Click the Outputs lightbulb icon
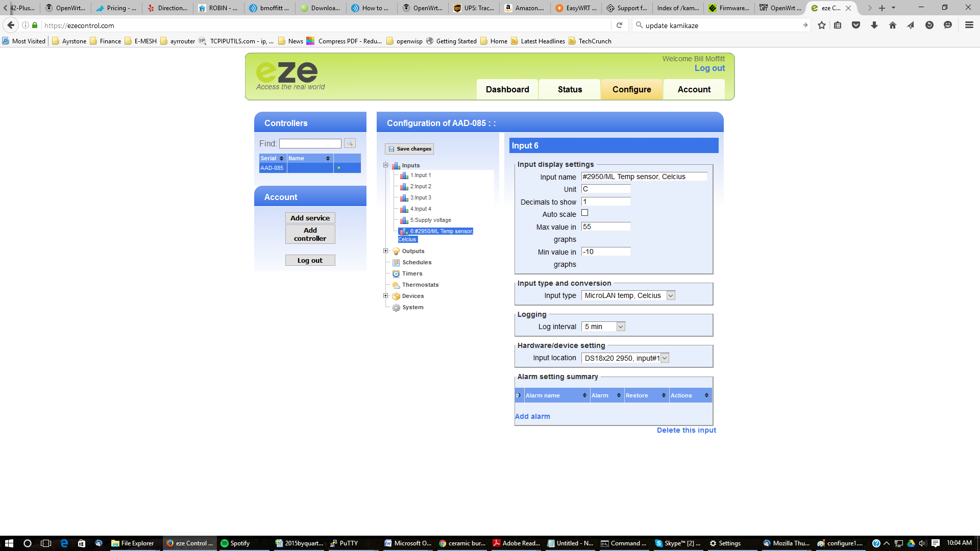The width and height of the screenshot is (980, 551). coord(396,252)
